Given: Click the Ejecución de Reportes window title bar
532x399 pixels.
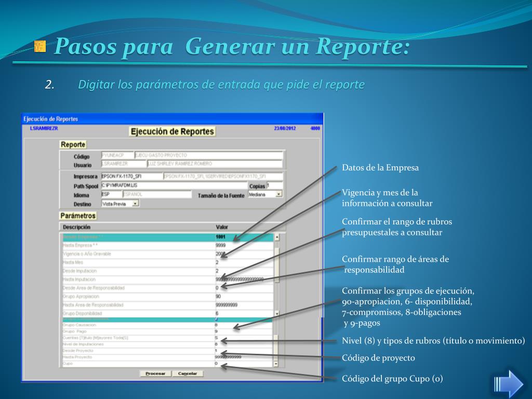Looking at the screenshot, I should coord(172,119).
